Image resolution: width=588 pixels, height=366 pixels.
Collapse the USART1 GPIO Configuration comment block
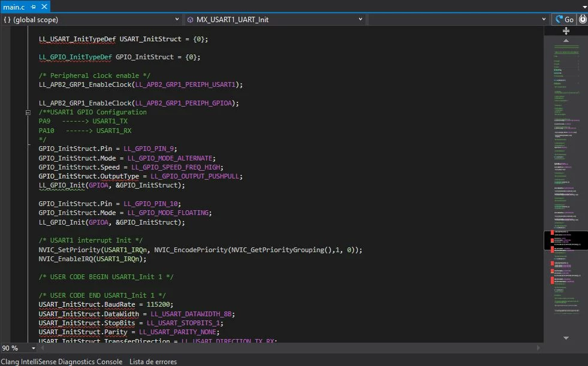(x=28, y=112)
